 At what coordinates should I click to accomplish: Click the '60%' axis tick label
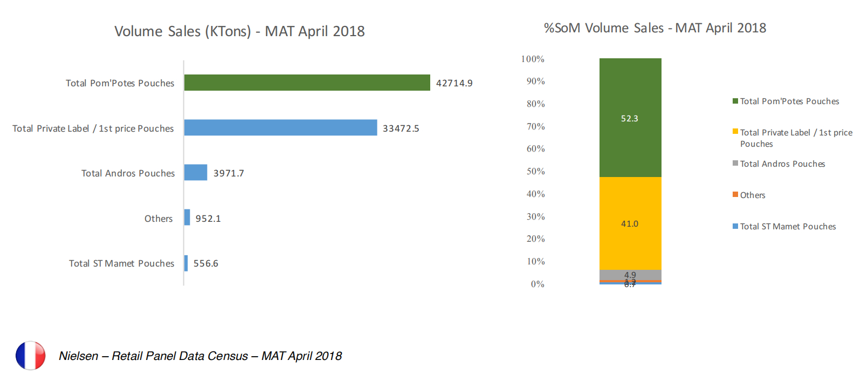tap(536, 148)
